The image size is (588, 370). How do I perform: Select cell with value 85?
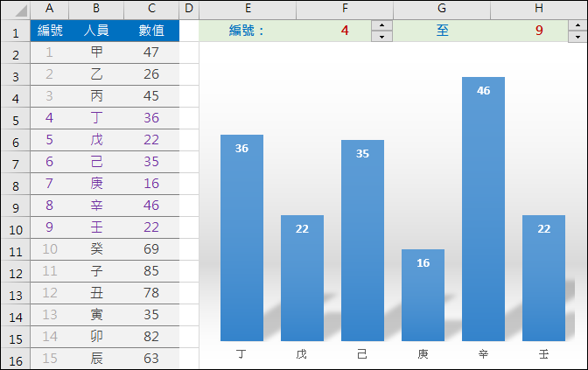point(151,271)
